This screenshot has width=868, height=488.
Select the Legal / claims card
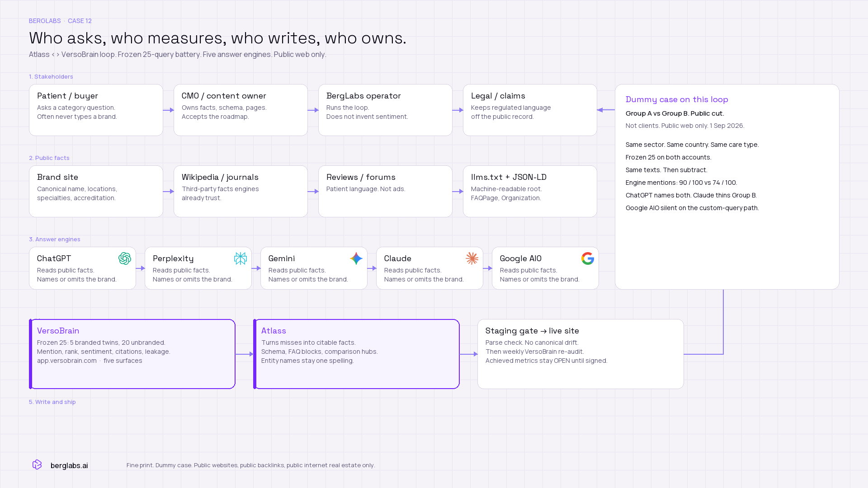coord(530,110)
